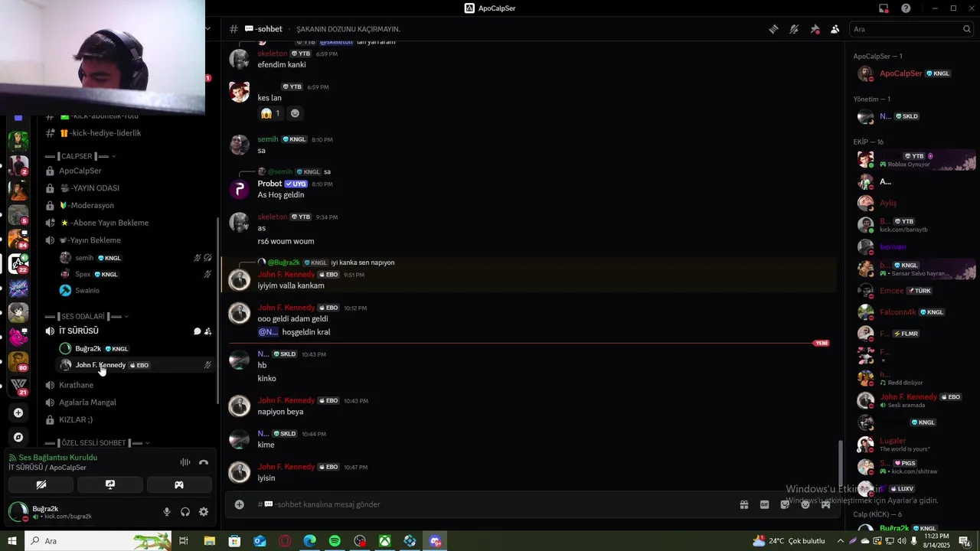Open the gift icon in message bar

743,504
